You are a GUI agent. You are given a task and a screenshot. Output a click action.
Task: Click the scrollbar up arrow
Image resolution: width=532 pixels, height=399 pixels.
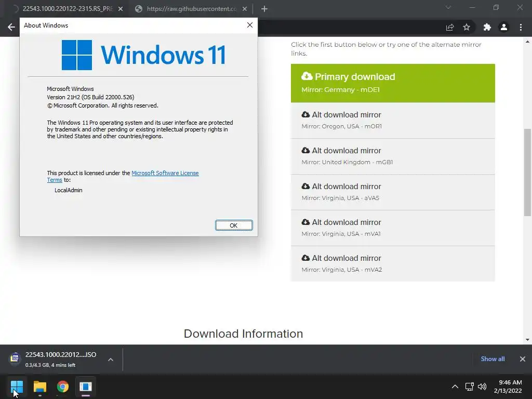pyautogui.click(x=527, y=42)
